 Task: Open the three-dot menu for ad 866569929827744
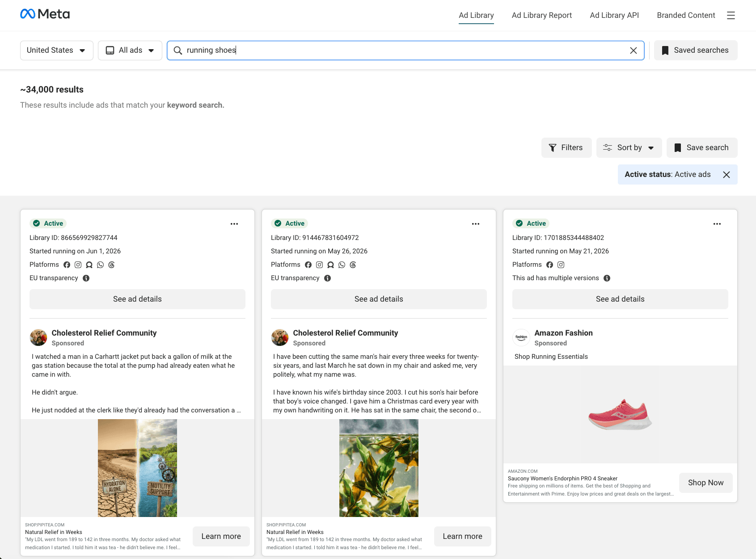[234, 224]
